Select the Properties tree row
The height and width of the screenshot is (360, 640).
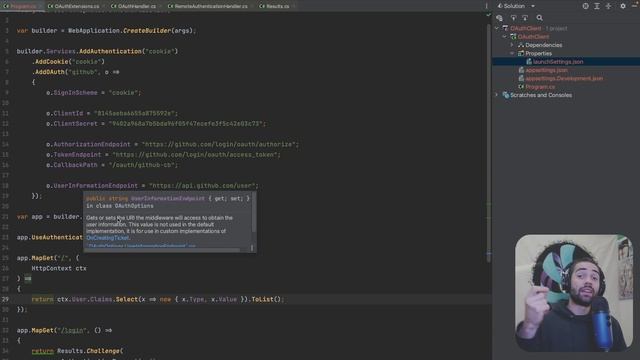click(566, 53)
